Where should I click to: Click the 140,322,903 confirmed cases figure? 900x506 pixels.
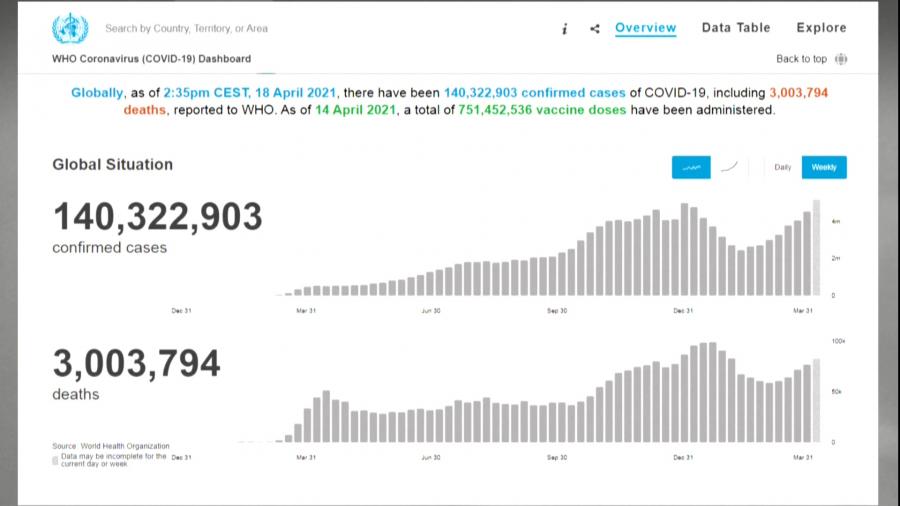click(x=157, y=217)
